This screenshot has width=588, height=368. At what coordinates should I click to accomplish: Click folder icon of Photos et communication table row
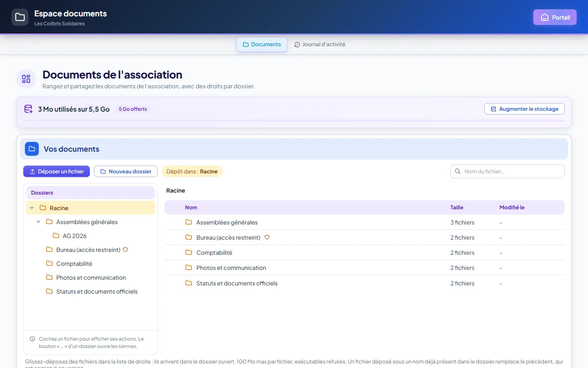pyautogui.click(x=189, y=267)
